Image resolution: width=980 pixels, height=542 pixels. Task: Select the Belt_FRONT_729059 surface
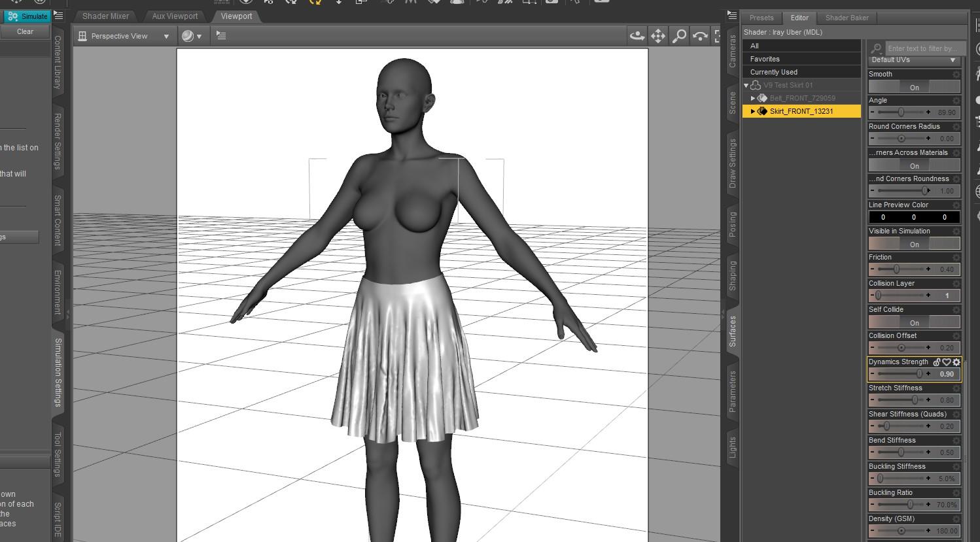tap(802, 98)
